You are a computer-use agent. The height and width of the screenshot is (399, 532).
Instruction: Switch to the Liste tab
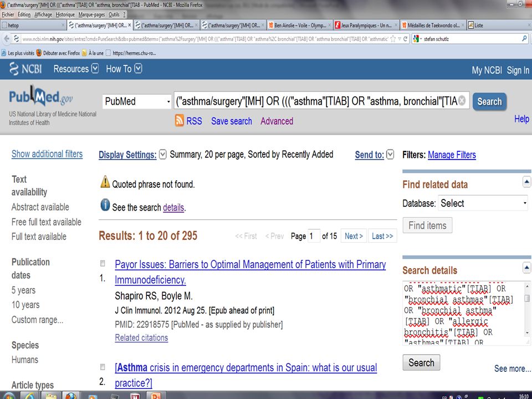[x=499, y=25]
